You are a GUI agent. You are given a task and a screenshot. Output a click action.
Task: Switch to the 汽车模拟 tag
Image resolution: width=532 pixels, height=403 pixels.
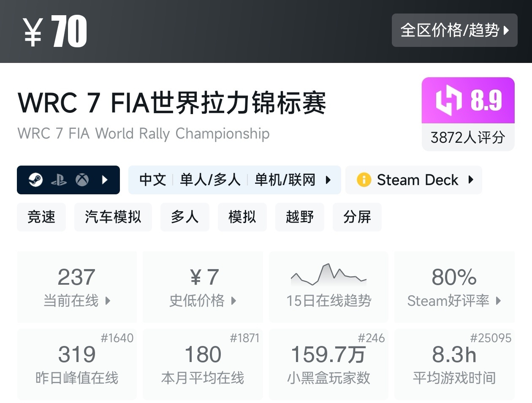[113, 217]
